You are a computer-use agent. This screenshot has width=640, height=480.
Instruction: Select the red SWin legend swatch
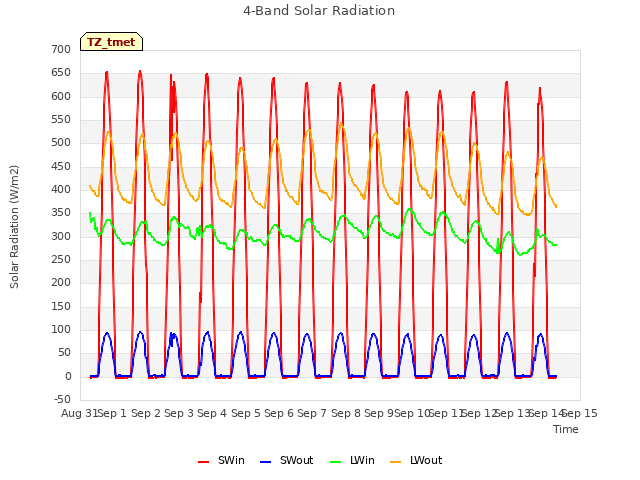tap(203, 462)
